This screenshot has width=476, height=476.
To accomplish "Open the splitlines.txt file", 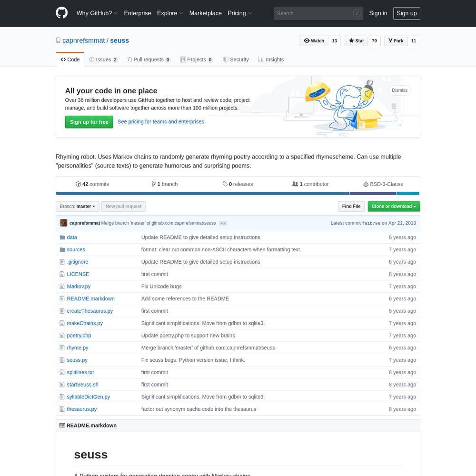I will click(x=80, y=372).
